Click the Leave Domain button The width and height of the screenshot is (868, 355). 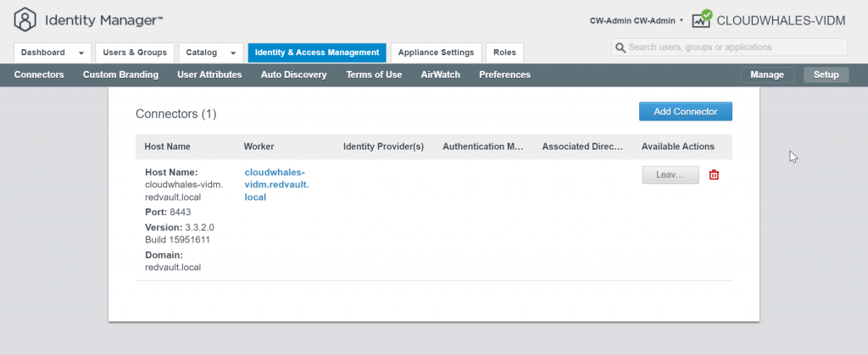pos(670,175)
